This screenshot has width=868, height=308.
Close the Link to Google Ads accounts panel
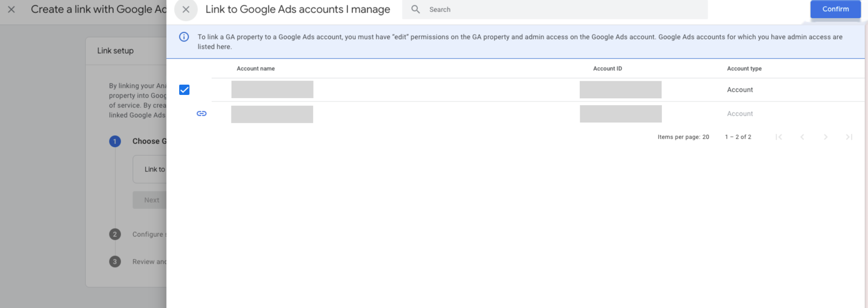coord(186,10)
